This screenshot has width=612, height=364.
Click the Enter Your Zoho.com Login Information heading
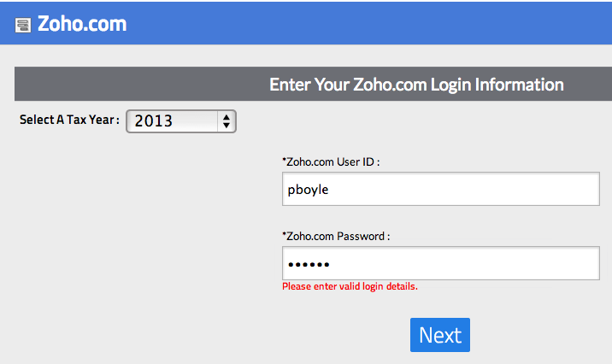[x=416, y=85]
